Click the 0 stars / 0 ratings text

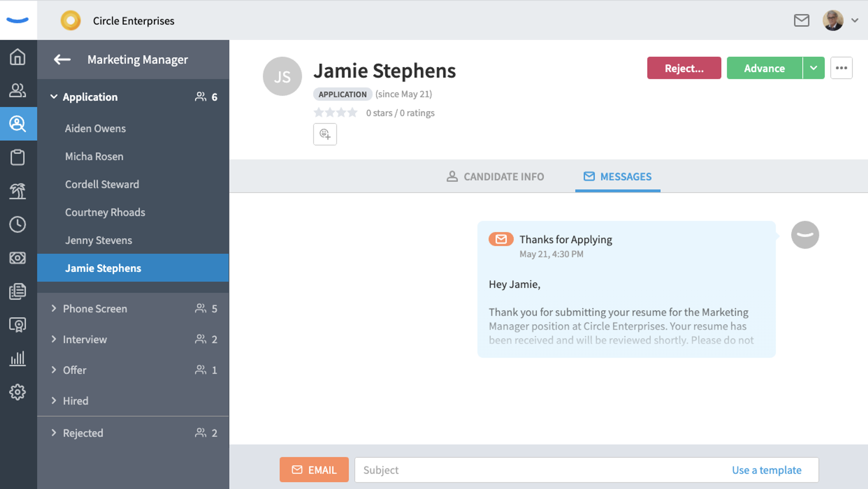pos(400,113)
